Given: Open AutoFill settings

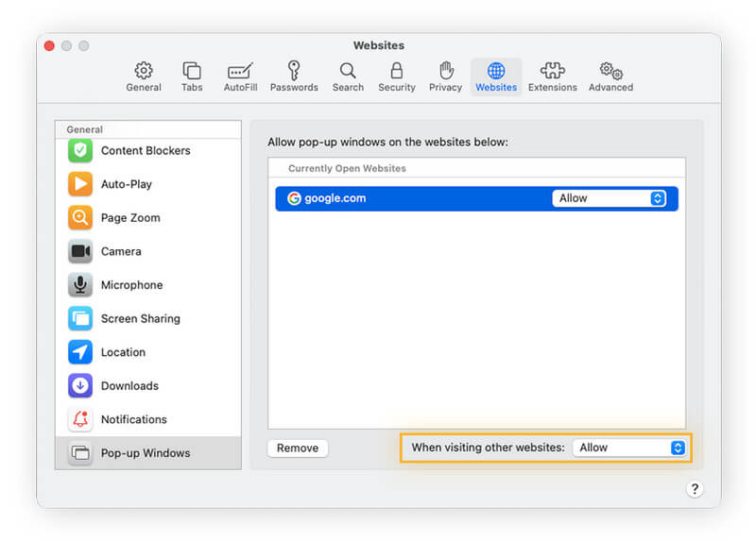Looking at the screenshot, I should (240, 76).
